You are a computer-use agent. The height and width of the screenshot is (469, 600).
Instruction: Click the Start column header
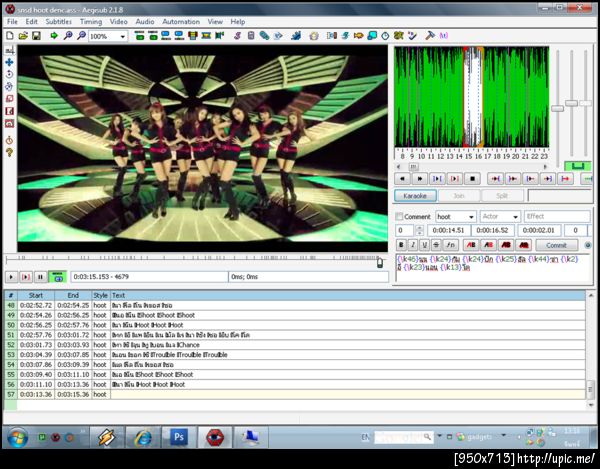coord(36,295)
